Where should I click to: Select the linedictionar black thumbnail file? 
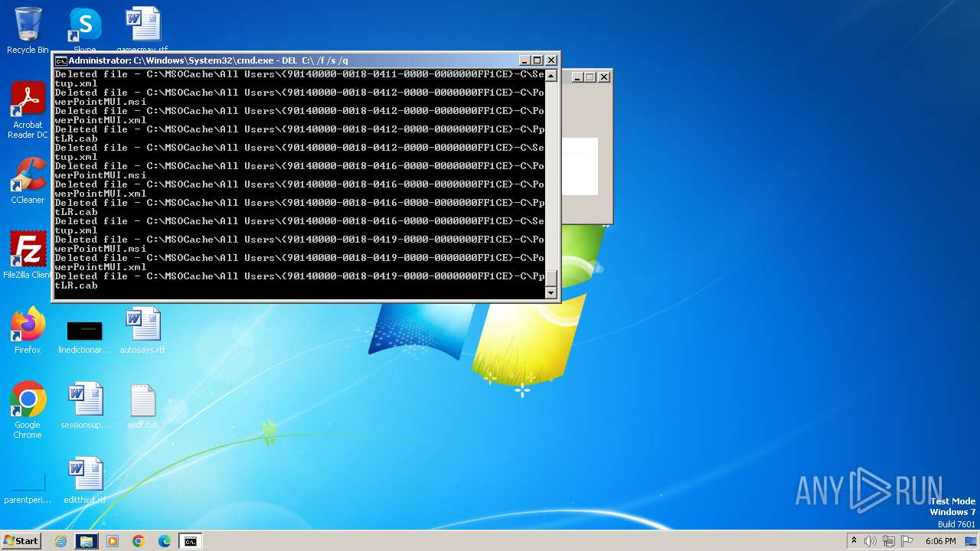85,337
